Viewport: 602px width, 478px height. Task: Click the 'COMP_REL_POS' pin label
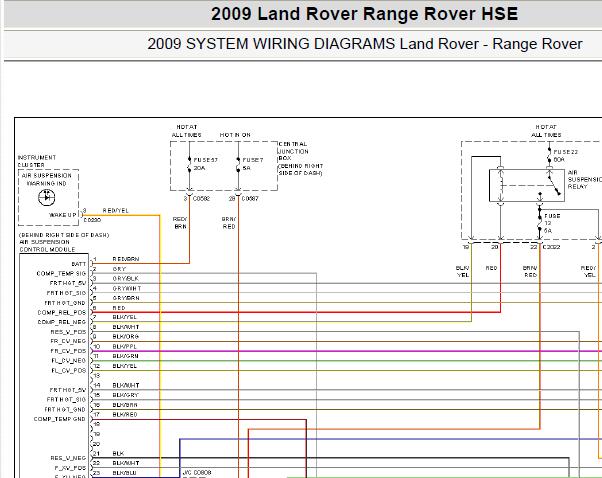pyautogui.click(x=62, y=313)
